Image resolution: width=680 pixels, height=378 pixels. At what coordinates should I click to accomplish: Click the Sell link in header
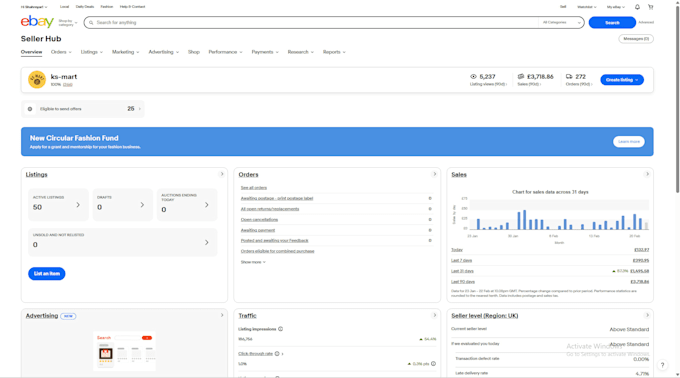click(563, 7)
